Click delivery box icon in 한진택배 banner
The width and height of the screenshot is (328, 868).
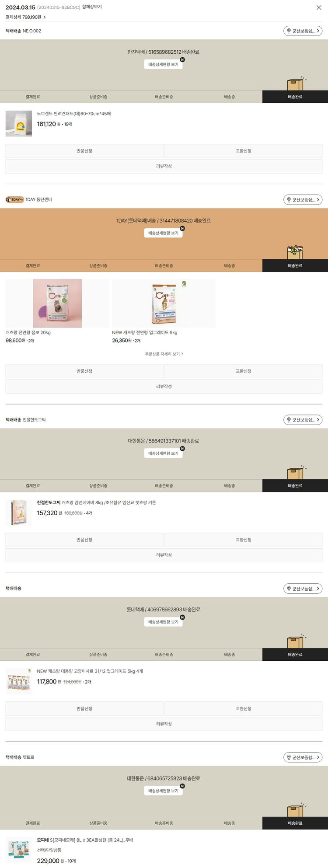coord(296,84)
